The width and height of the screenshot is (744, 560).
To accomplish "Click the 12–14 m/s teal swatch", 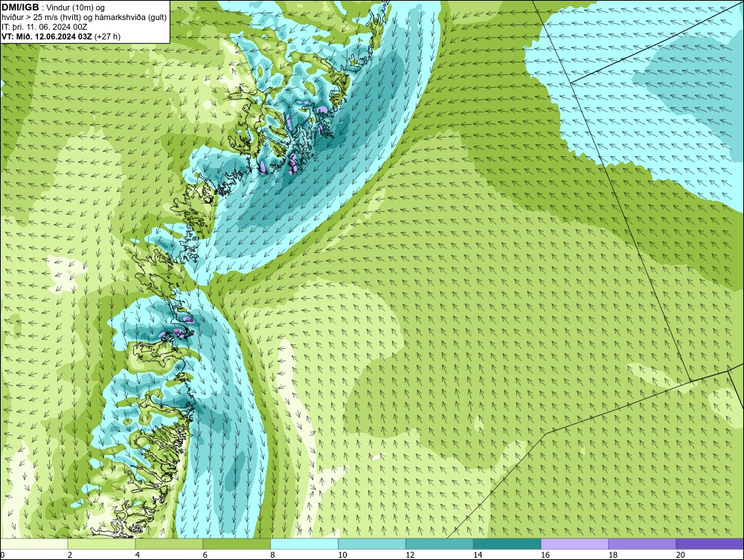I will point(440,544).
